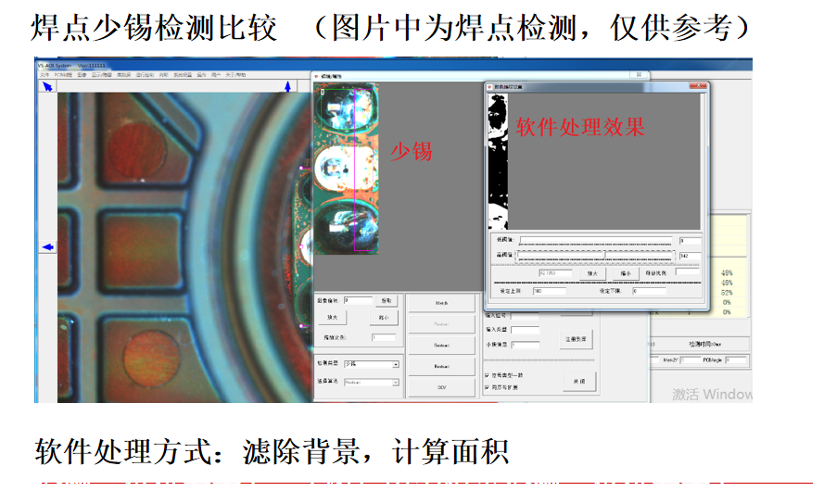The image size is (824, 504).
Task: Click the blue left arrow navigation icon
Action: [47, 246]
